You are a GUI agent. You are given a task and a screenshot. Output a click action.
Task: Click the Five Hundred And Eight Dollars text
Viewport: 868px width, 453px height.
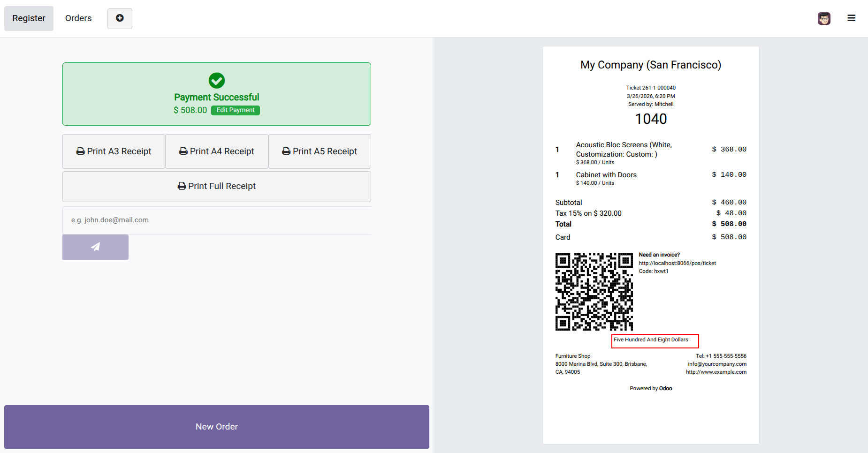pyautogui.click(x=651, y=340)
